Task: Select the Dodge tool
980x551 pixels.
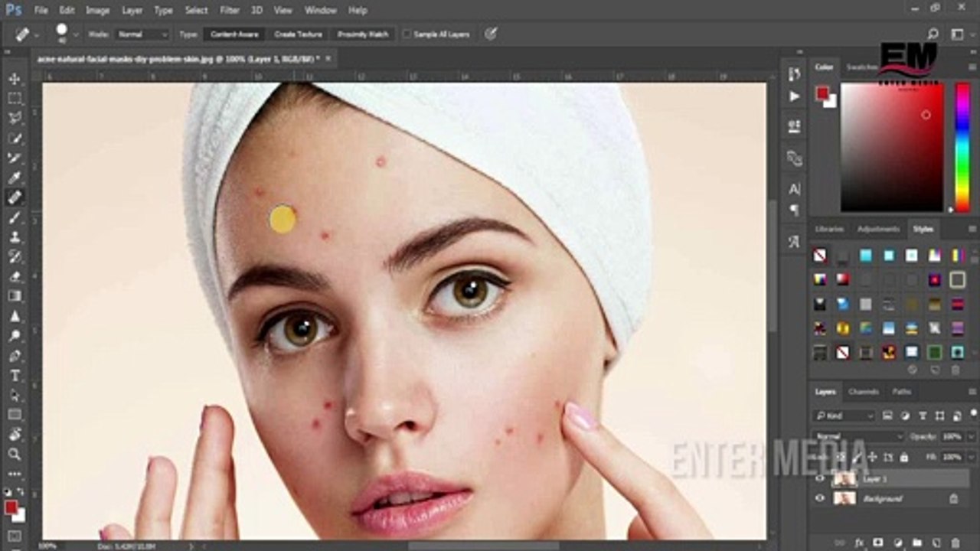Action: click(15, 336)
